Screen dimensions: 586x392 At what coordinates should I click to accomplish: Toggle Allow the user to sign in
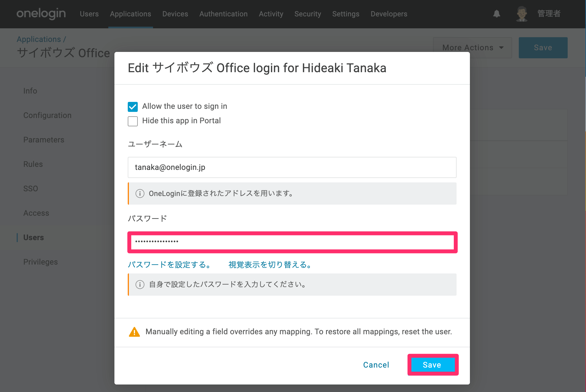pyautogui.click(x=133, y=107)
